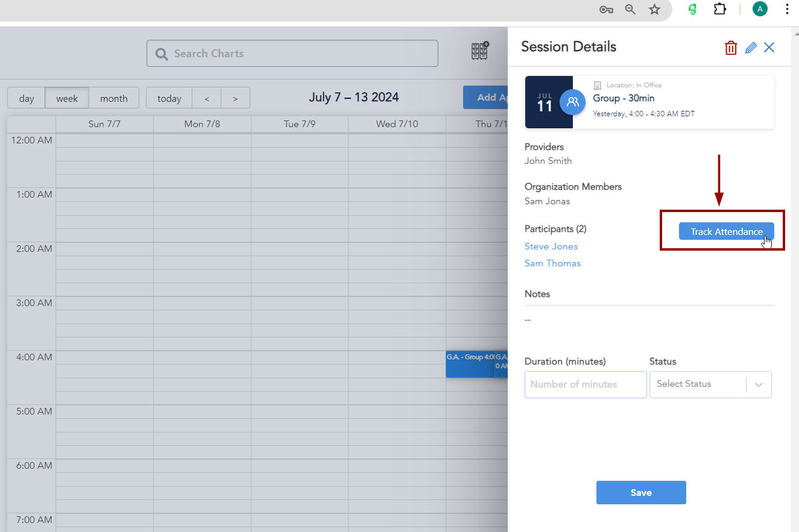The height and width of the screenshot is (532, 799).
Task: Click the July 7 – 13 2024 date title
Action: click(x=354, y=98)
